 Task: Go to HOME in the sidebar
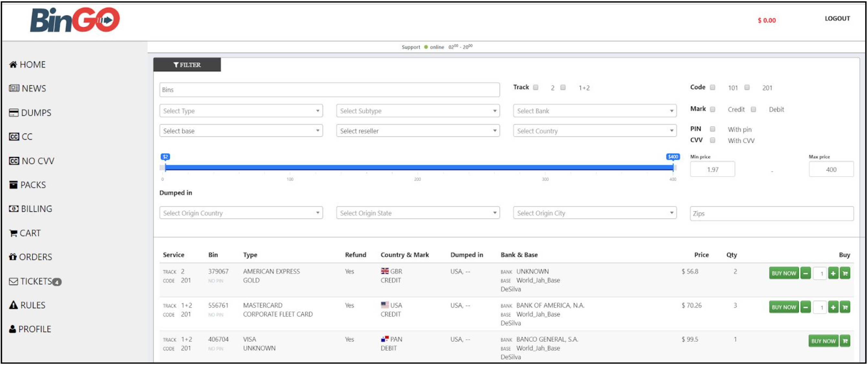(x=27, y=65)
